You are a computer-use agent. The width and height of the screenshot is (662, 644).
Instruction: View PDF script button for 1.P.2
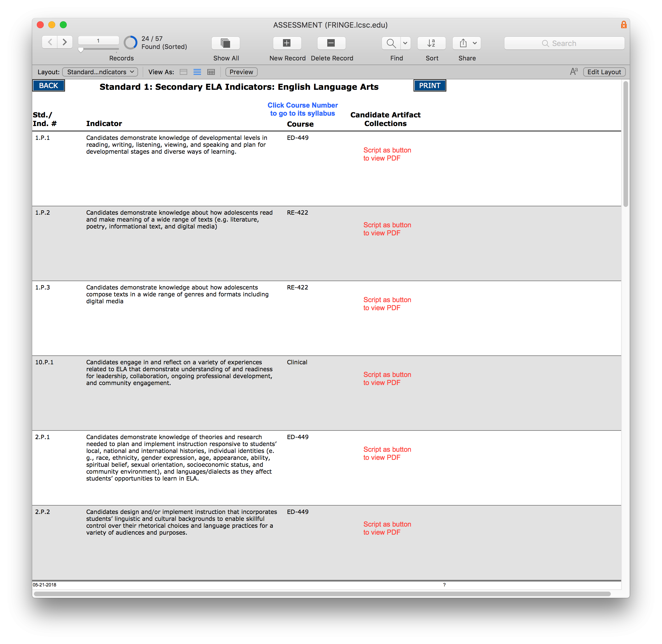pyautogui.click(x=387, y=229)
